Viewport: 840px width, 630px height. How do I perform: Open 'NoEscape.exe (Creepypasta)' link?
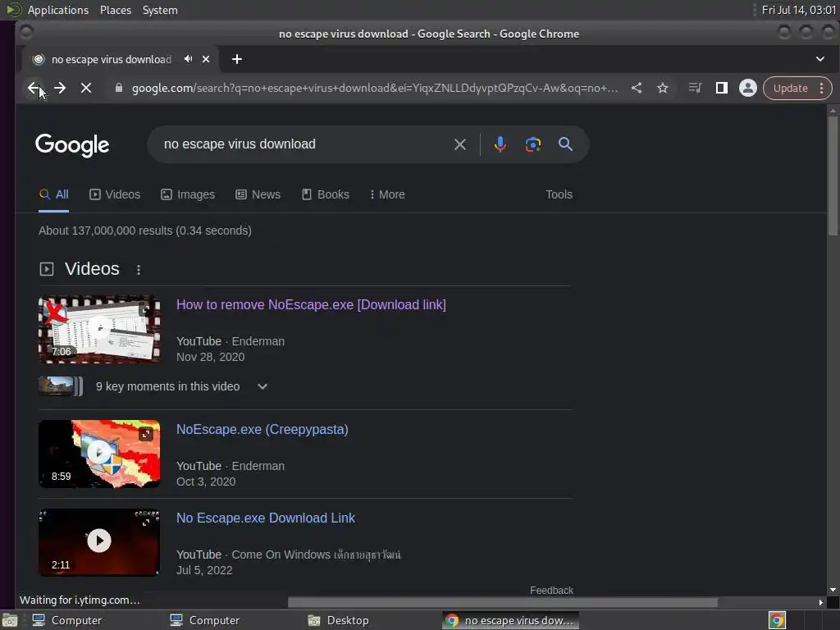click(x=262, y=430)
